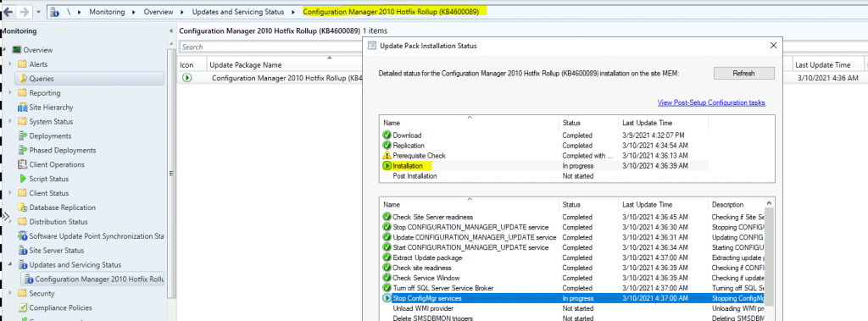Viewport: 868px width, 321px height.
Task: Close the Update Pack Installation Status dialog
Action: pos(772,46)
